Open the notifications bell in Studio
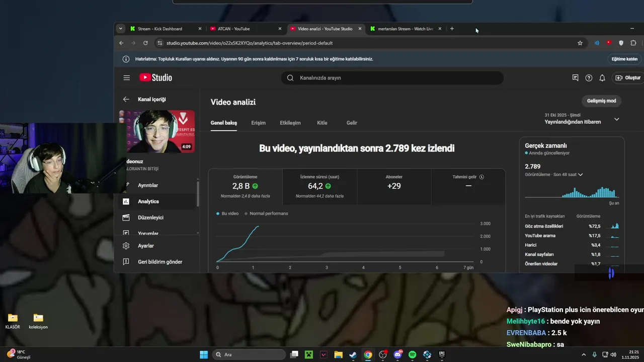The image size is (644, 362). click(x=602, y=78)
